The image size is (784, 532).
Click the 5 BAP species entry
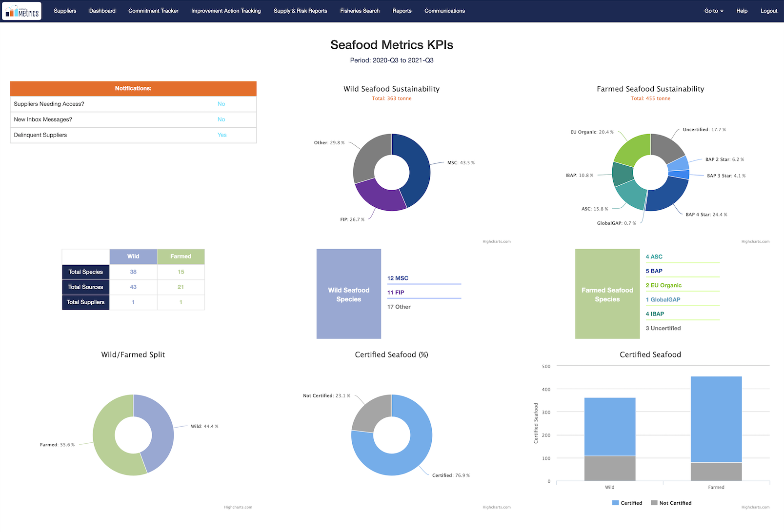(x=654, y=271)
